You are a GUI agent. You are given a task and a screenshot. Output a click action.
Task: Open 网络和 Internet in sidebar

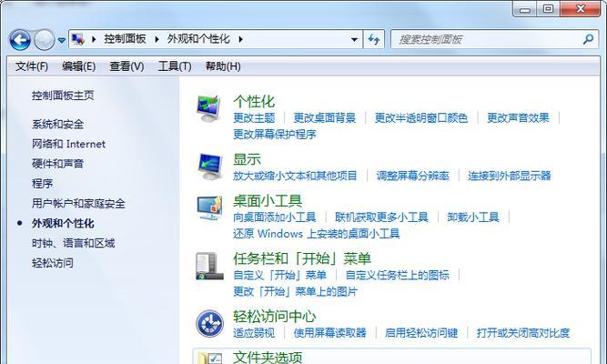tap(68, 144)
